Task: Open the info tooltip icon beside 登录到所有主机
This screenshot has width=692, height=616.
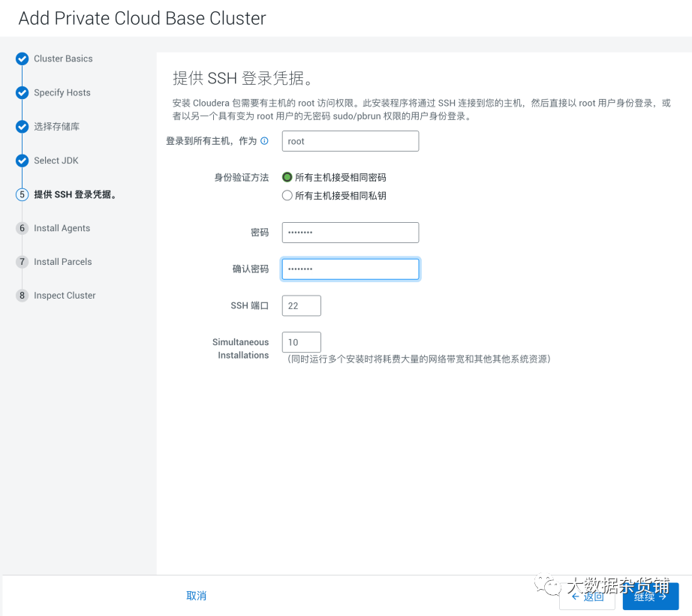Action: click(x=264, y=141)
